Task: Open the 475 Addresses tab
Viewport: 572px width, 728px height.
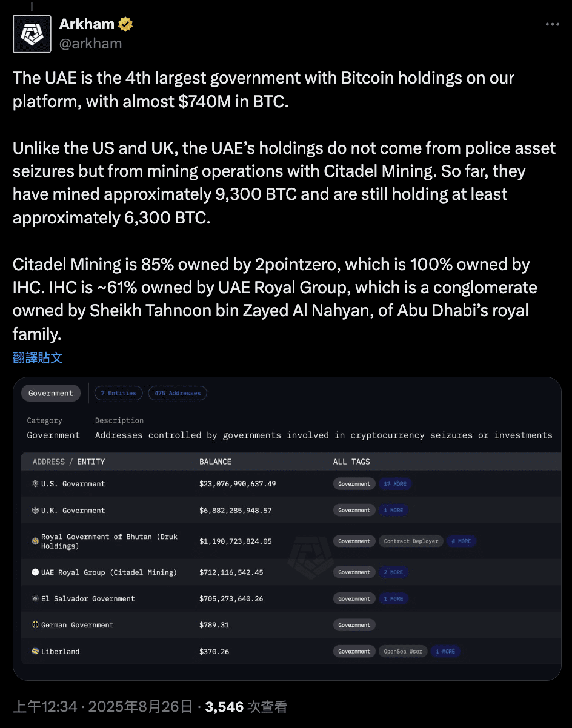Action: (178, 393)
